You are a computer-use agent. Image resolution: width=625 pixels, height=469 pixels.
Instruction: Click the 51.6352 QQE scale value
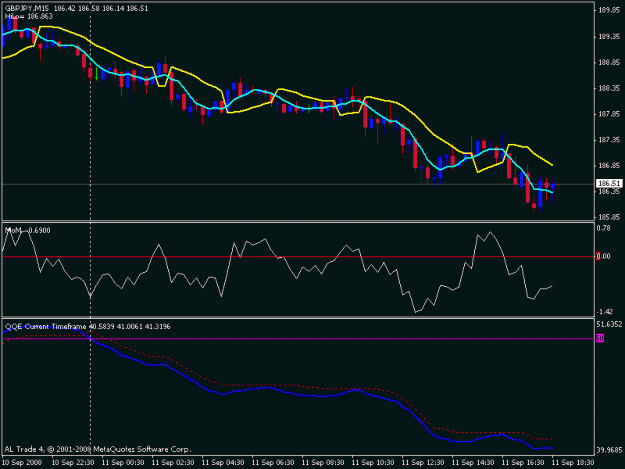click(x=609, y=324)
